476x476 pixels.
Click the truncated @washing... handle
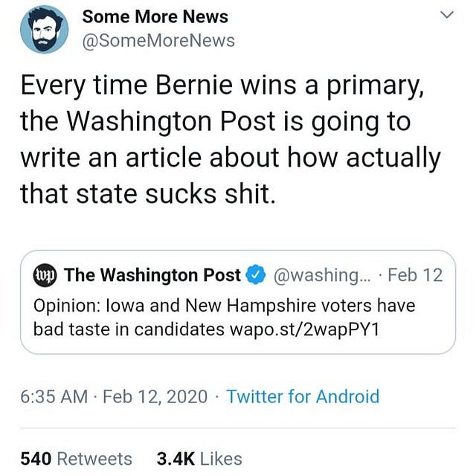tap(320, 275)
